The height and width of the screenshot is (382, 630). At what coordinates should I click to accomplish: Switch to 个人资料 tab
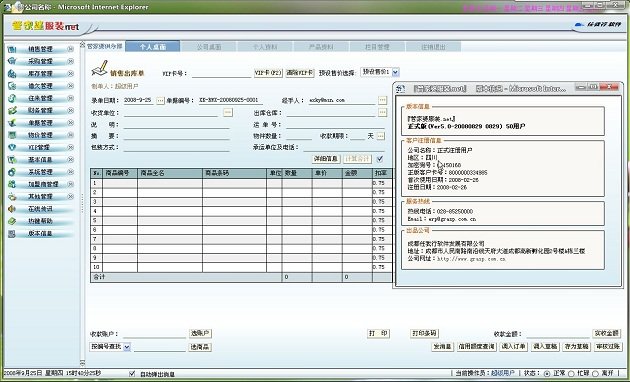pos(265,47)
